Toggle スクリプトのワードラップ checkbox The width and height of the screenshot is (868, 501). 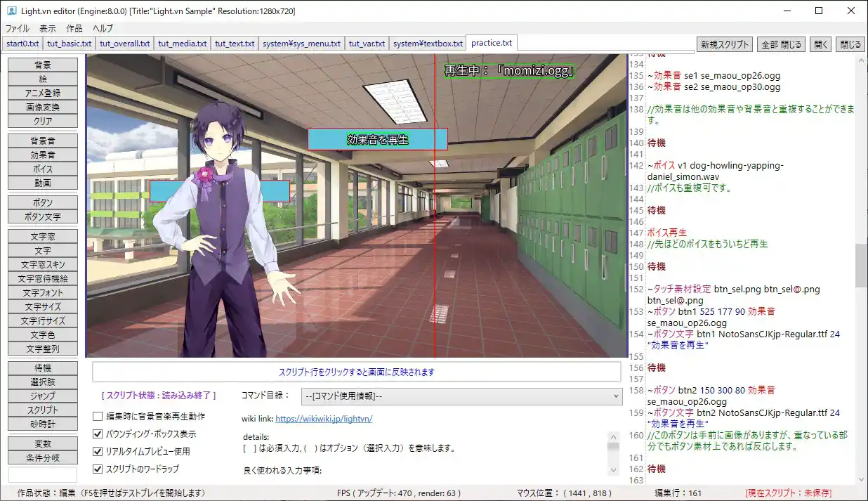click(98, 469)
